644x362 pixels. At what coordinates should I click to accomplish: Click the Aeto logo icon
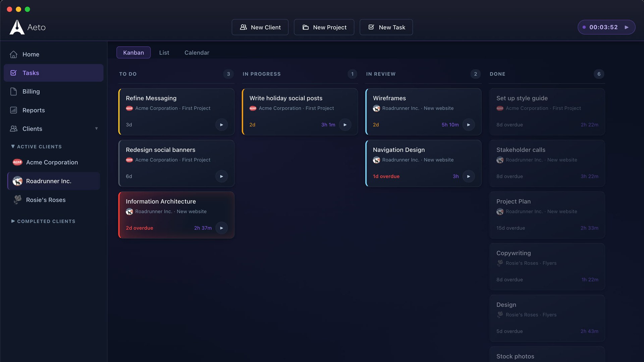17,27
